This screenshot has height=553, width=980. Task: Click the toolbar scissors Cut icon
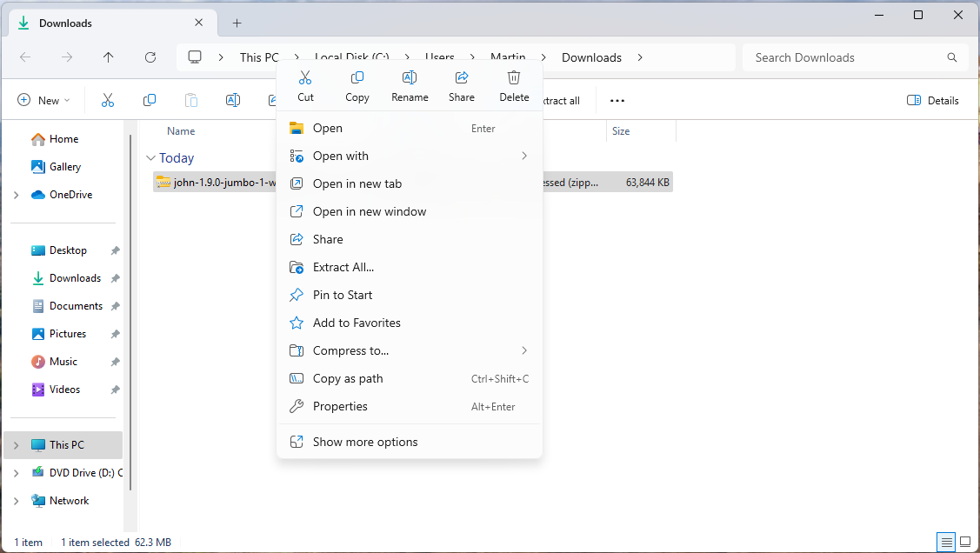click(x=108, y=100)
